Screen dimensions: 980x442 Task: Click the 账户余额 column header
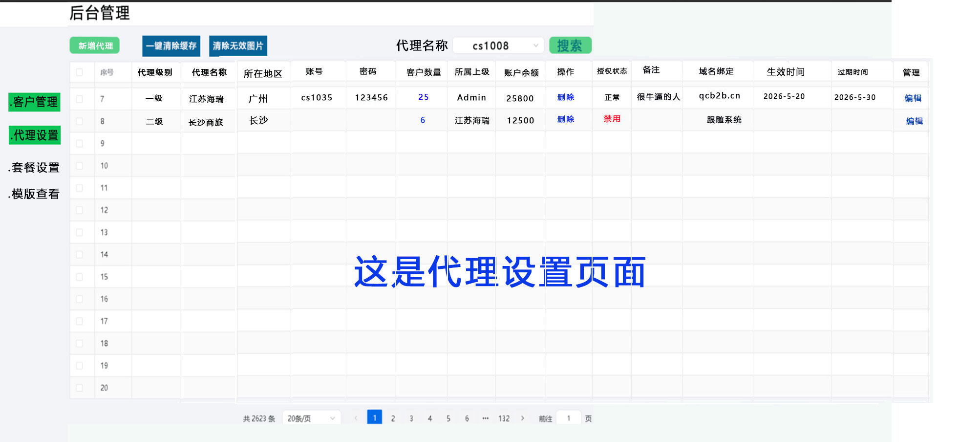[x=521, y=73]
